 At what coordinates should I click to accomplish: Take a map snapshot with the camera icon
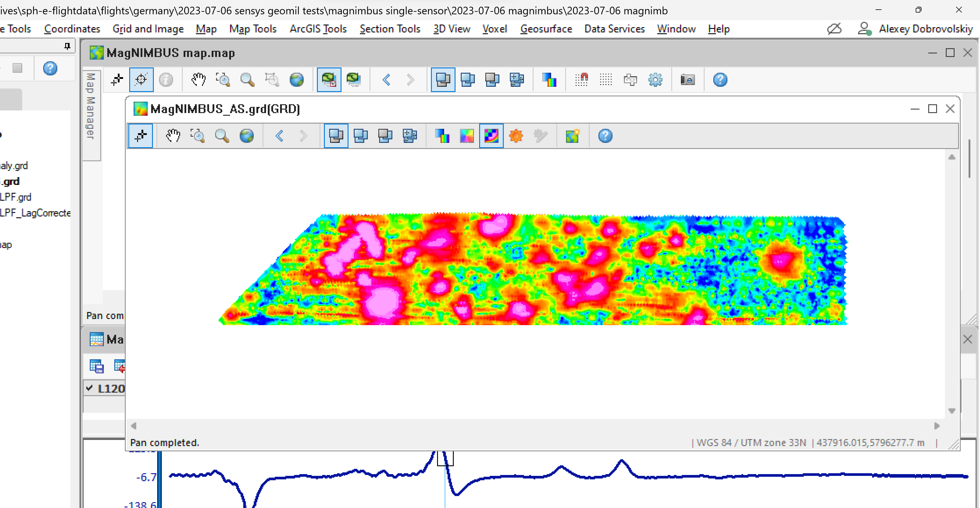click(x=687, y=79)
